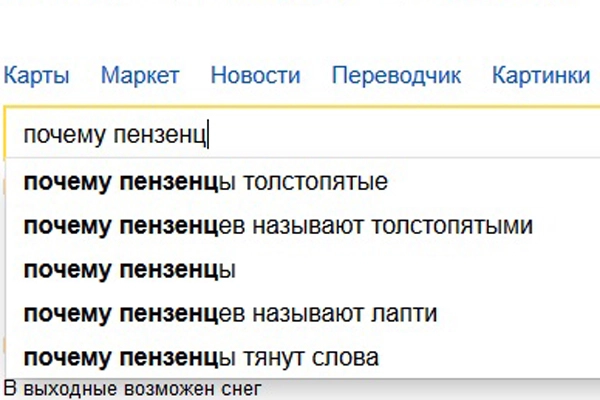600x400 pixels.
Task: Select the last autocomplete suggestion
Action: click(201, 357)
